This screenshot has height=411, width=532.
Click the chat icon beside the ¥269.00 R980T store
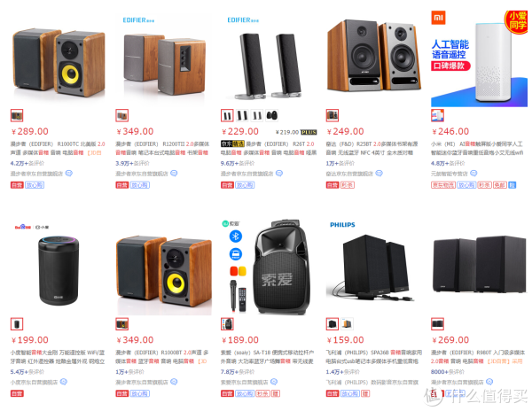pyautogui.click(x=489, y=382)
